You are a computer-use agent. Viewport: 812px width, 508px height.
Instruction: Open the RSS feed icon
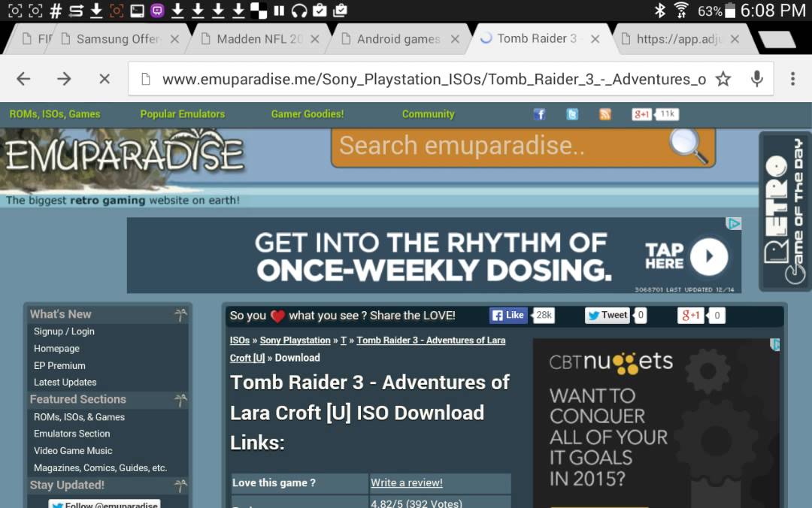[604, 114]
